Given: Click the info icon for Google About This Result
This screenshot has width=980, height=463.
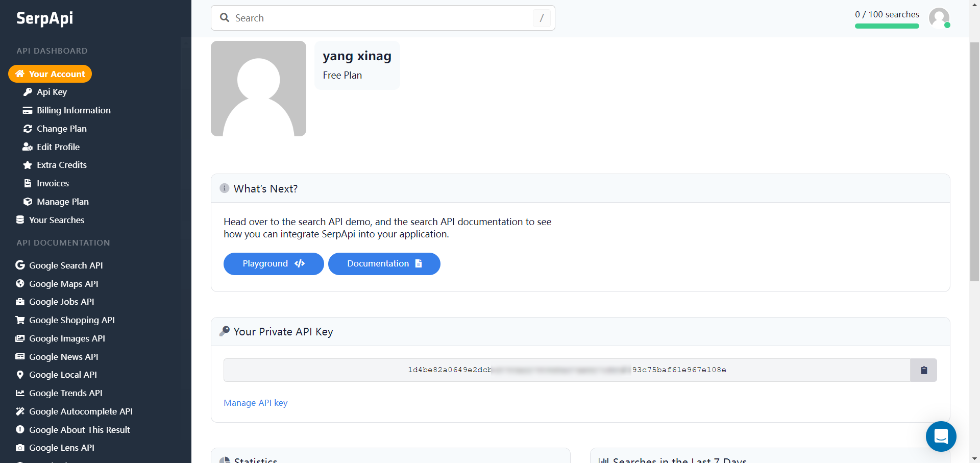Looking at the screenshot, I should click(20, 430).
